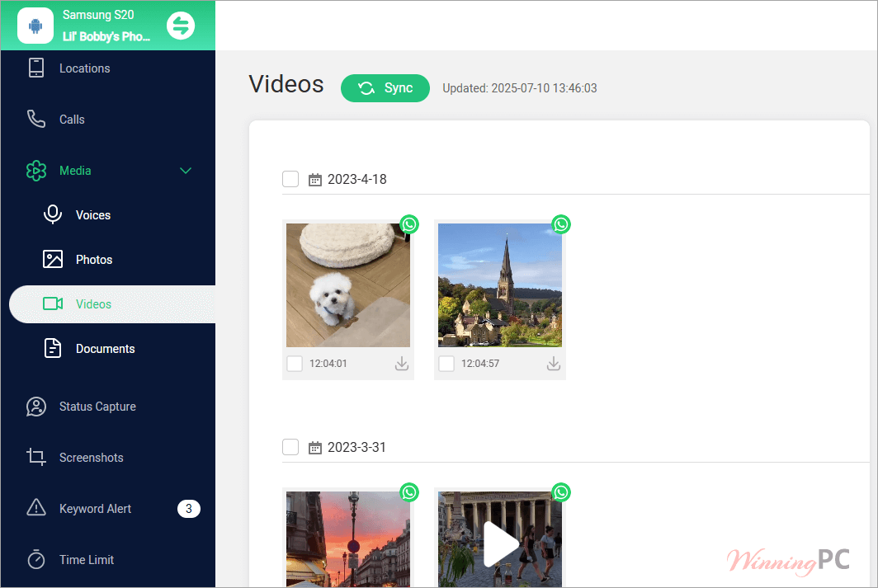Click WhatsApp badge on the Pantheon video
The height and width of the screenshot is (588, 878).
pos(561,492)
